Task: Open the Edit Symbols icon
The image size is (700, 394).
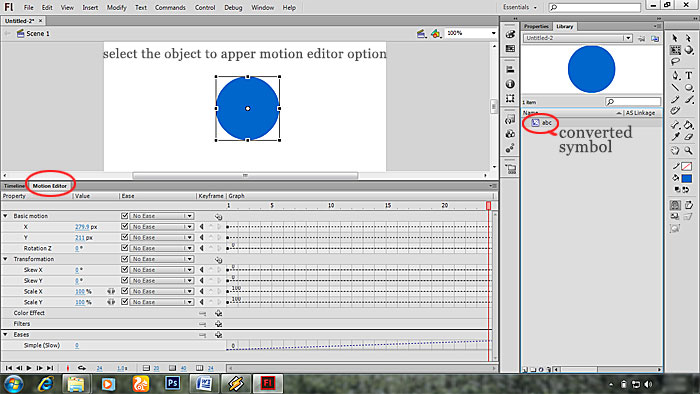Action: click(x=436, y=33)
